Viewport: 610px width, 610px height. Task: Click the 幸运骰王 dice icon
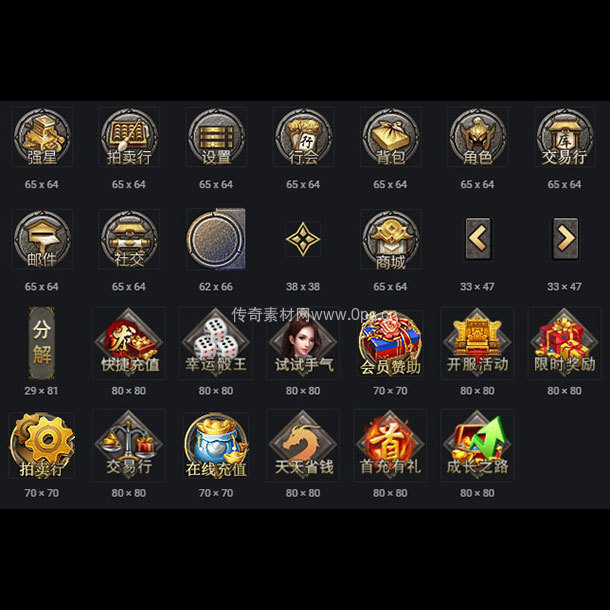pyautogui.click(x=216, y=343)
